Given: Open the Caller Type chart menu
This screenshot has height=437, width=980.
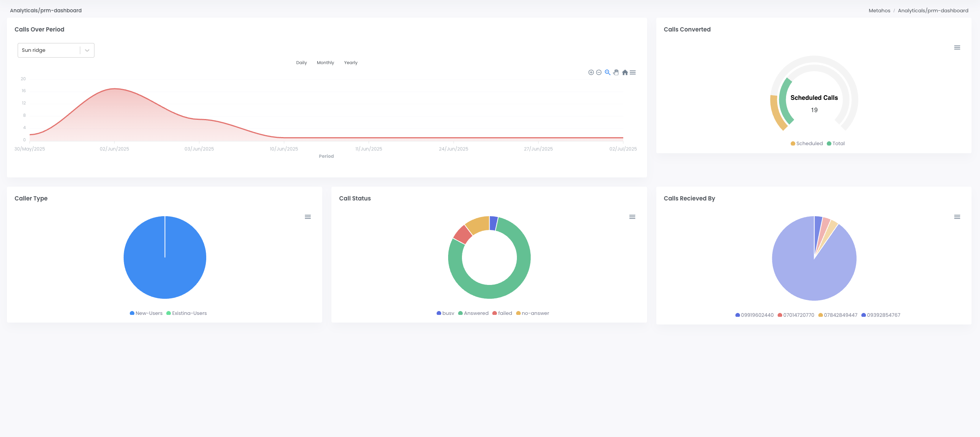Looking at the screenshot, I should (x=308, y=217).
